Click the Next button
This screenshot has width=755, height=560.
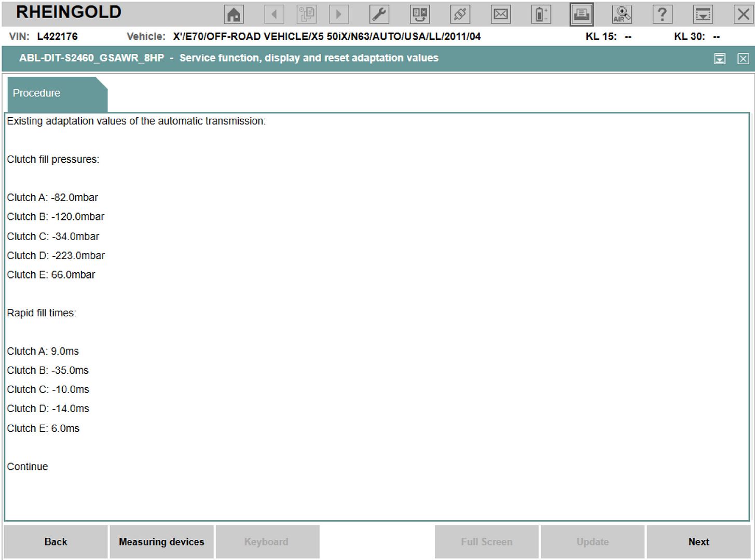click(x=698, y=542)
